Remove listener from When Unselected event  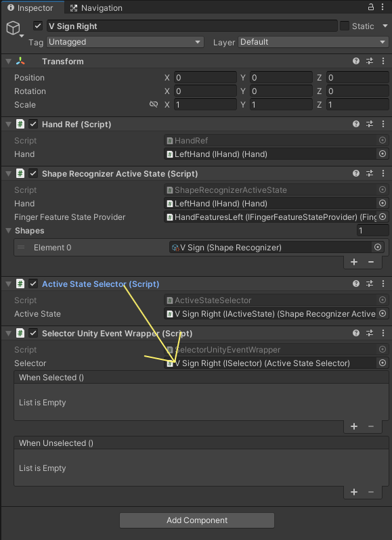click(371, 492)
